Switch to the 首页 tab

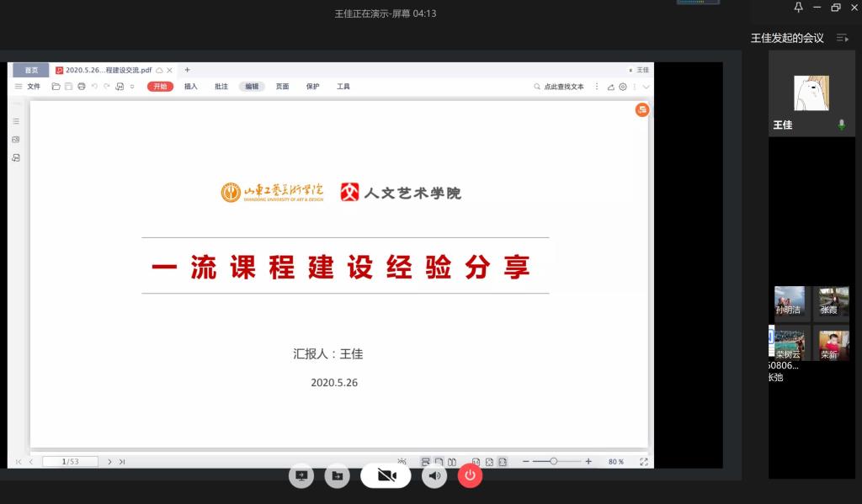click(31, 70)
